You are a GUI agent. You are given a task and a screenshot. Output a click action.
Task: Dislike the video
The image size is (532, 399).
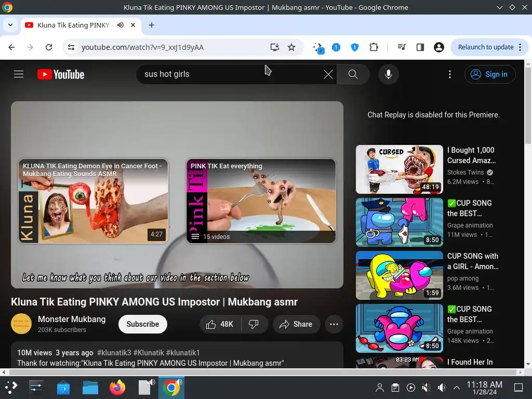tap(254, 324)
